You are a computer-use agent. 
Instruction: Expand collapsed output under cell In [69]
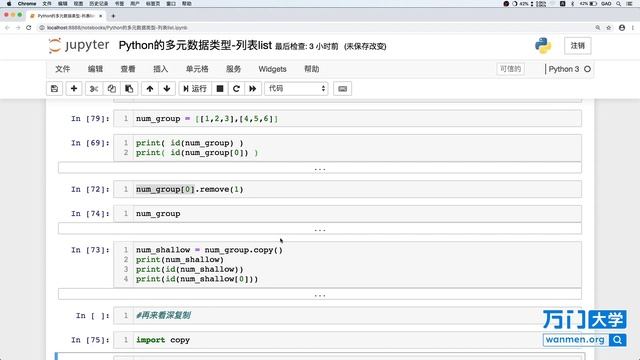(x=320, y=168)
